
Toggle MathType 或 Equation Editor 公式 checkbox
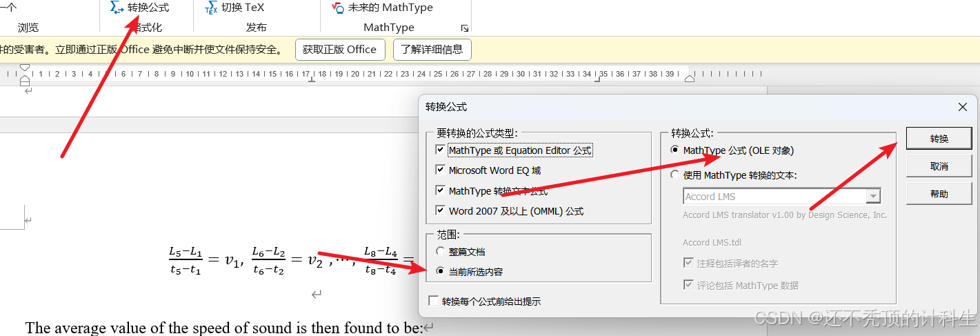pyautogui.click(x=441, y=150)
